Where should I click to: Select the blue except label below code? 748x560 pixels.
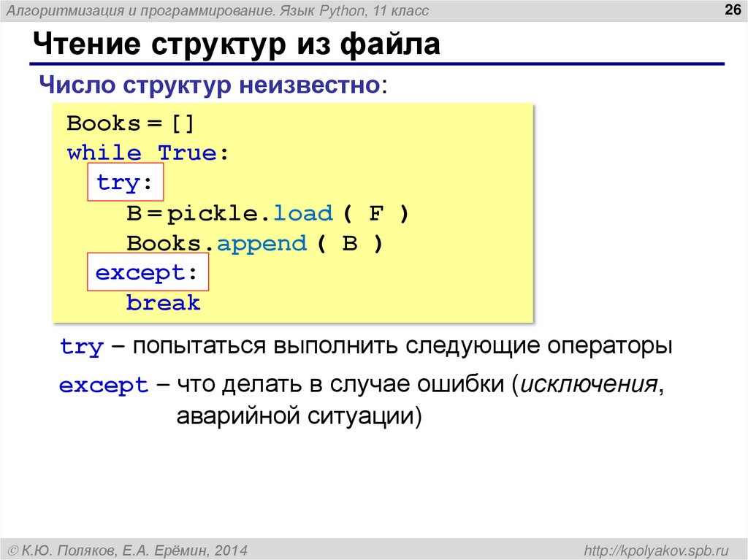pyautogui.click(x=103, y=385)
